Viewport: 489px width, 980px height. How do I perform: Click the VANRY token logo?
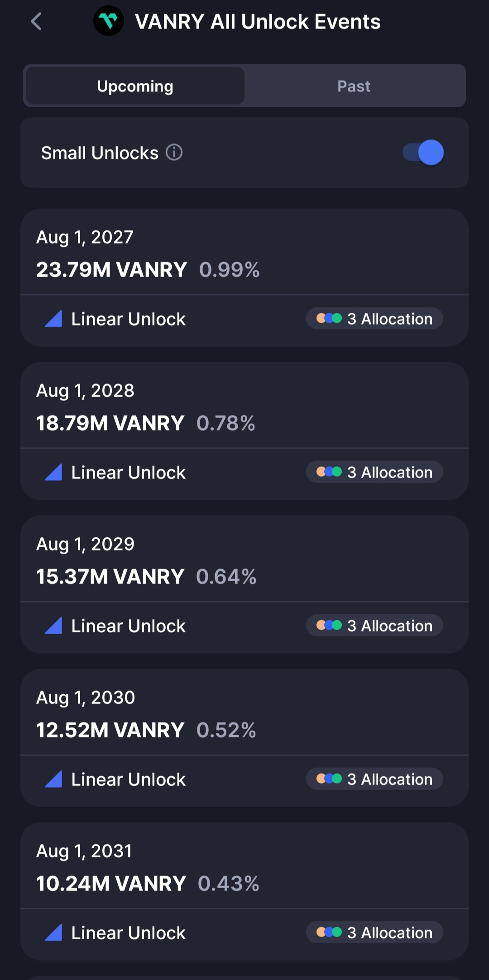click(109, 21)
